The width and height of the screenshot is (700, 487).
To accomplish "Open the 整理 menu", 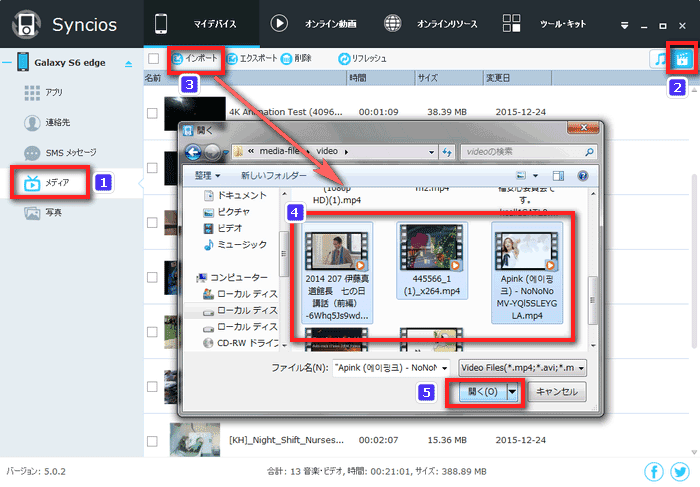I will tap(208, 176).
